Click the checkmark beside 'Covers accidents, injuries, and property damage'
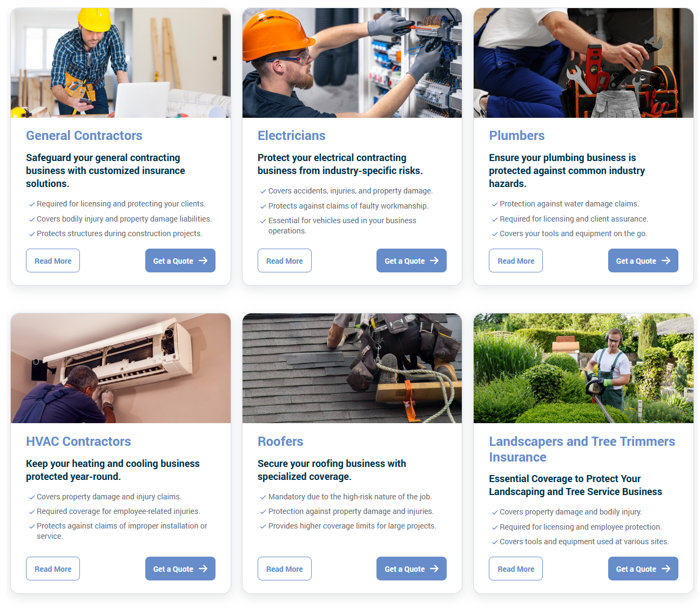The width and height of the screenshot is (700, 608). (263, 191)
